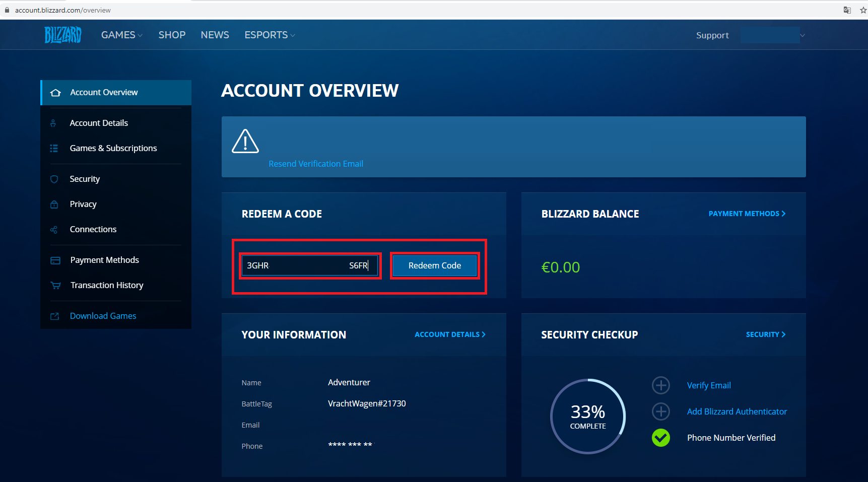The height and width of the screenshot is (482, 868).
Task: Expand the ESPORTS dropdown menu
Action: (270, 35)
